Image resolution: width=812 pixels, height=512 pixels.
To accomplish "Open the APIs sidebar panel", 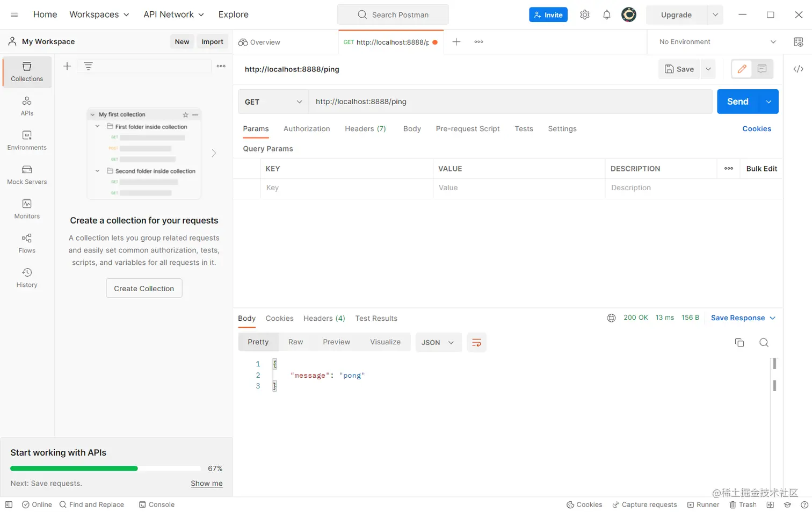I will coord(27,106).
